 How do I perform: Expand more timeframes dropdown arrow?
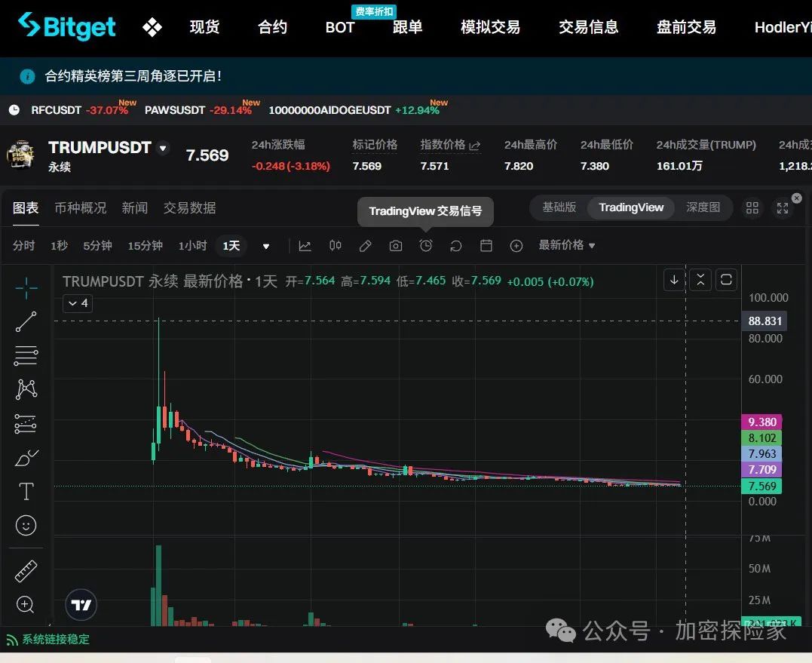coord(266,246)
